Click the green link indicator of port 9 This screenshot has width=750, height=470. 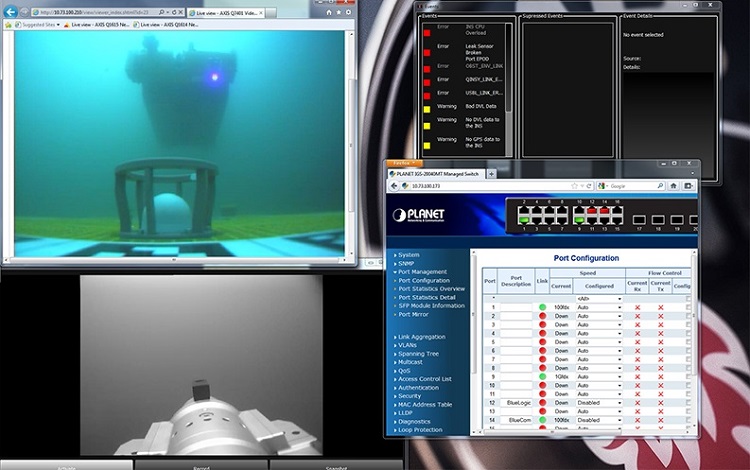[x=542, y=376]
